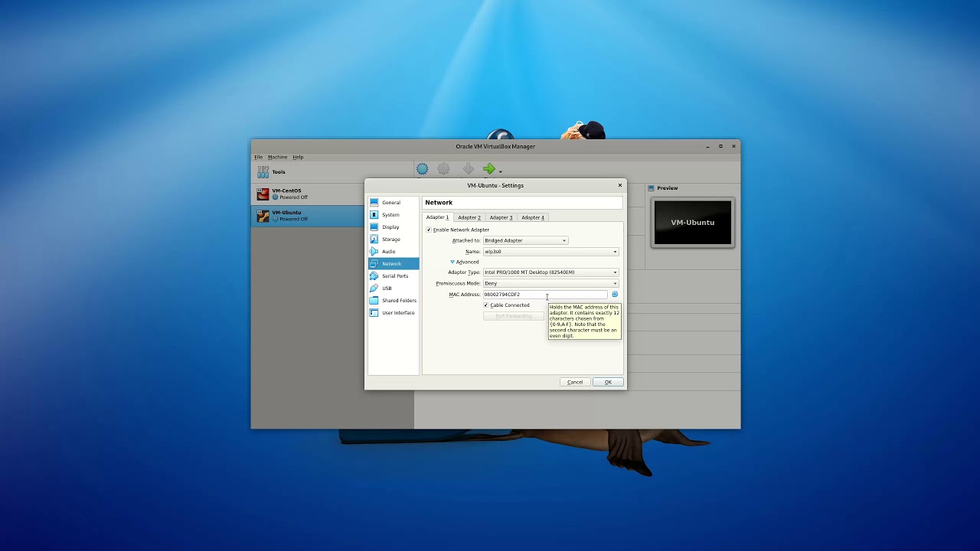
Task: Switch to the Adapter 2 tab
Action: coord(469,217)
